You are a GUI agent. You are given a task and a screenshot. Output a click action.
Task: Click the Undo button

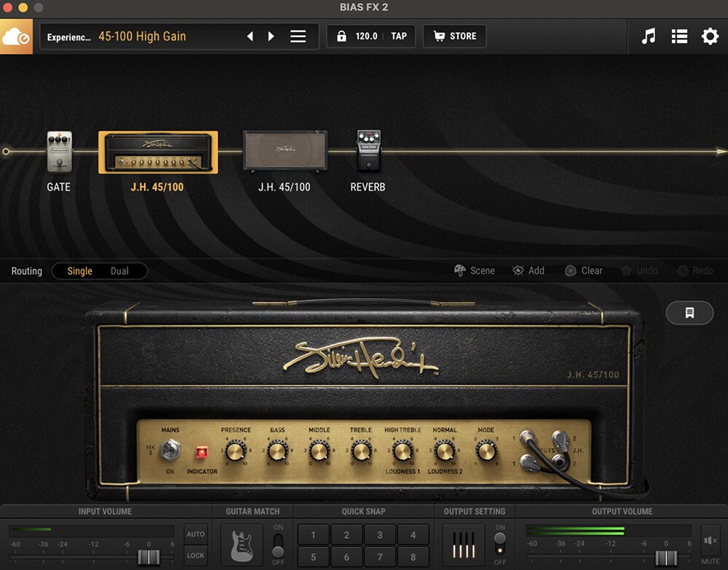[x=639, y=271]
